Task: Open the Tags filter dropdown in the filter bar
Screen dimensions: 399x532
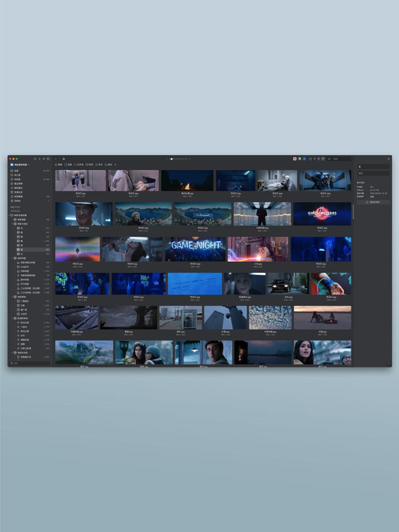Action: pyautogui.click(x=68, y=165)
